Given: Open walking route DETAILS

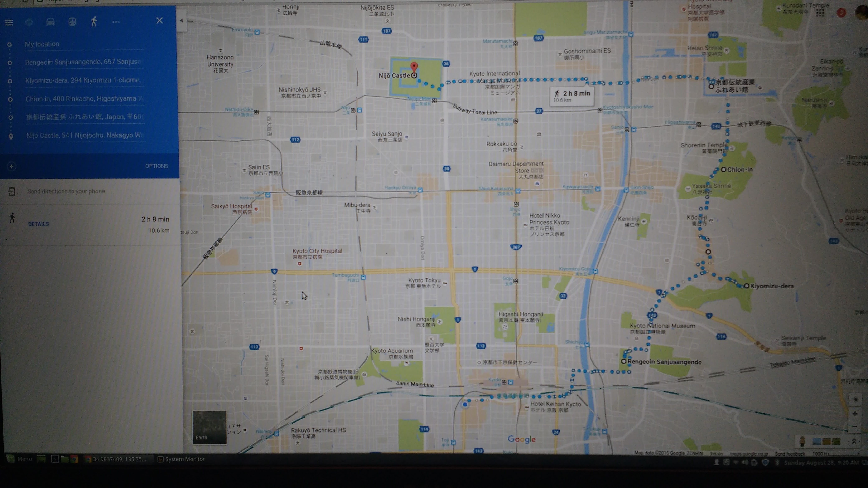Looking at the screenshot, I should click(38, 224).
